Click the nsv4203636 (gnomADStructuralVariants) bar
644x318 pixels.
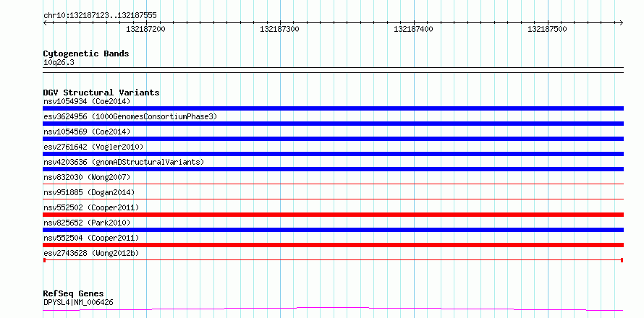tap(333, 169)
